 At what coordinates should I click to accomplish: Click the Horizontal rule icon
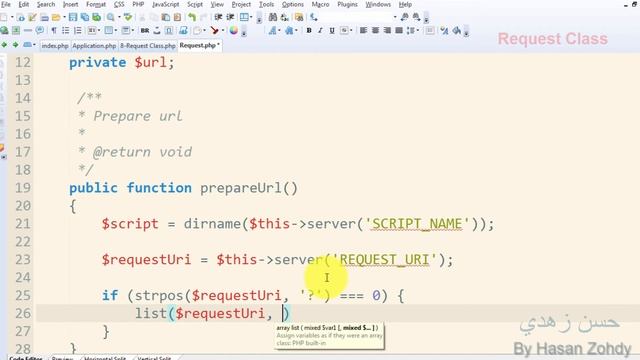pyautogui.click(x=28, y=31)
